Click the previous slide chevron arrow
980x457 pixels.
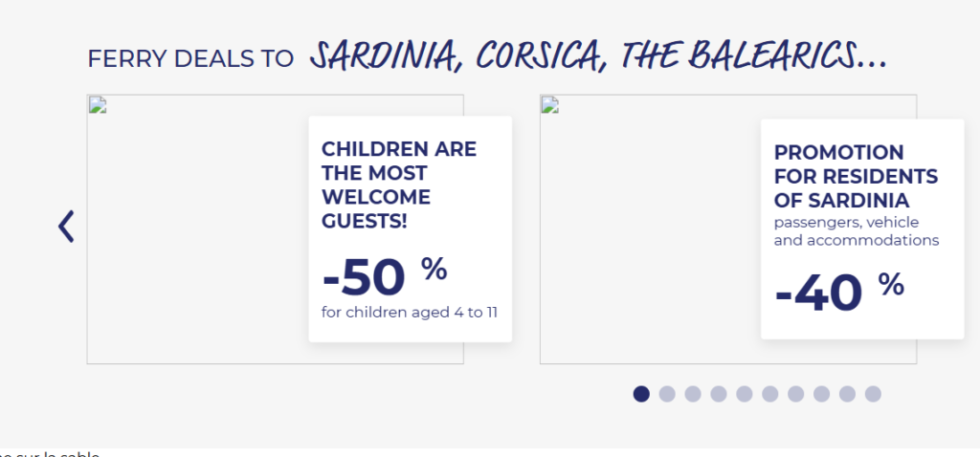tap(66, 226)
